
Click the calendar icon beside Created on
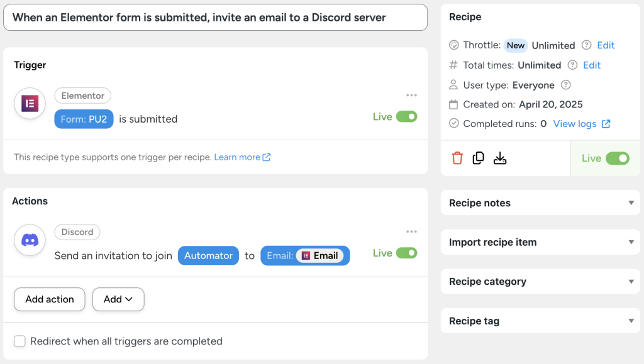point(453,104)
